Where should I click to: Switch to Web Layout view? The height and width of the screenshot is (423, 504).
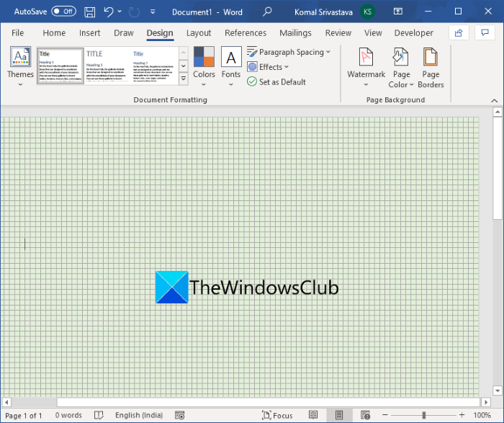(365, 415)
